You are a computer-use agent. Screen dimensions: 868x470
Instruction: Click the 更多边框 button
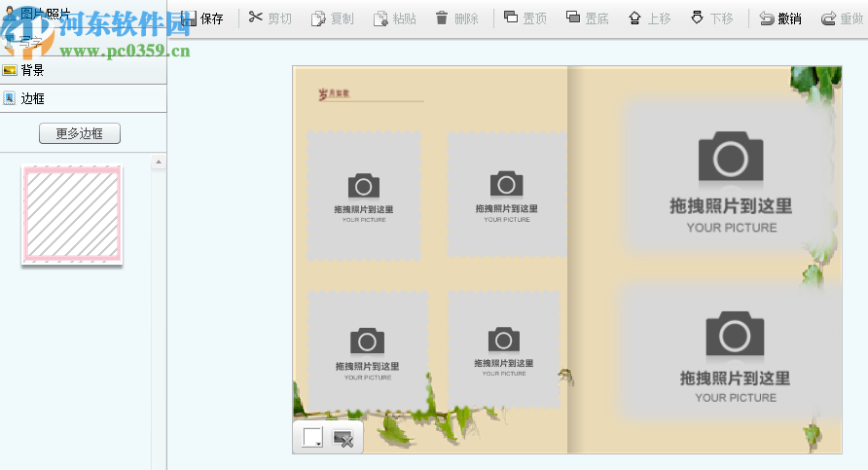point(80,133)
